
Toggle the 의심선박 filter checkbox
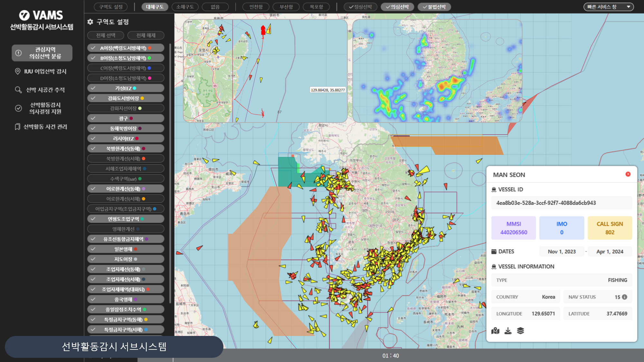coord(397,7)
